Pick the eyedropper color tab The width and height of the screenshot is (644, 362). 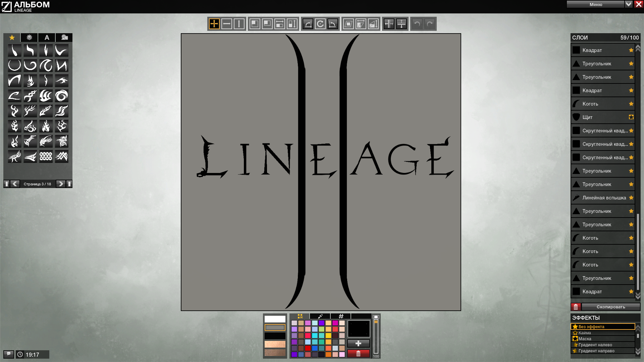(320, 316)
